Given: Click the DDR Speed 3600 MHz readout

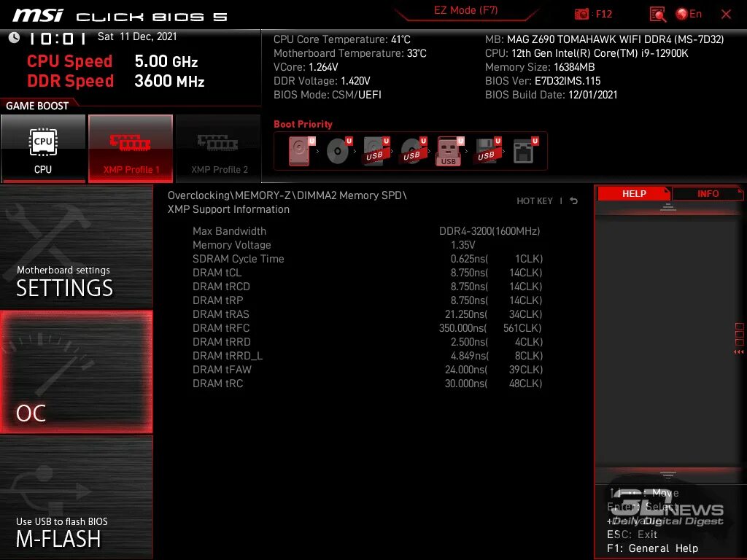Looking at the screenshot, I should (x=116, y=80).
